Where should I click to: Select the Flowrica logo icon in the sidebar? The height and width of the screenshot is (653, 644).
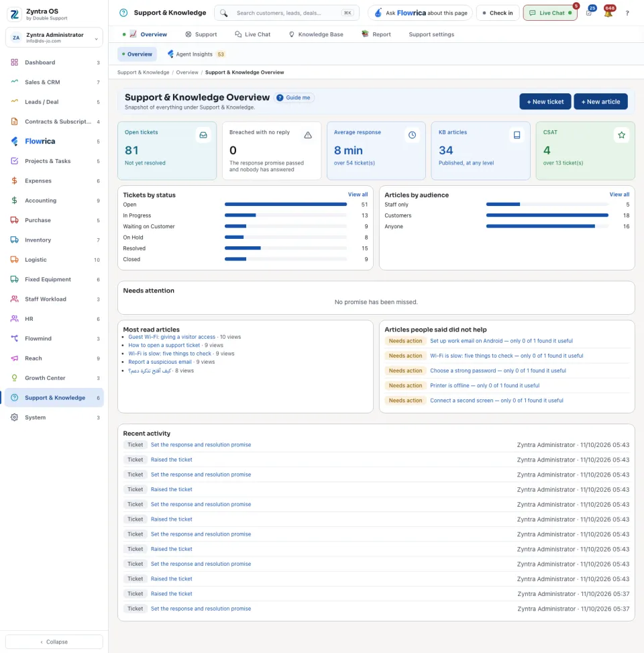[15, 141]
